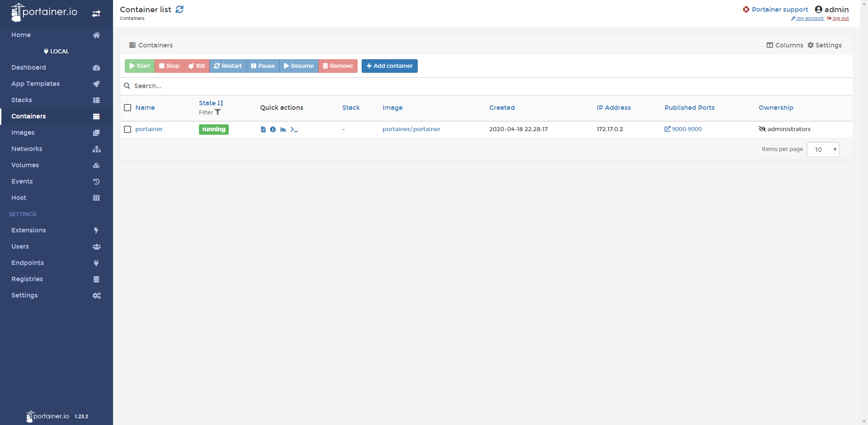868x425 pixels.
Task: Open the portainer/portainer image link
Action: pos(411,129)
